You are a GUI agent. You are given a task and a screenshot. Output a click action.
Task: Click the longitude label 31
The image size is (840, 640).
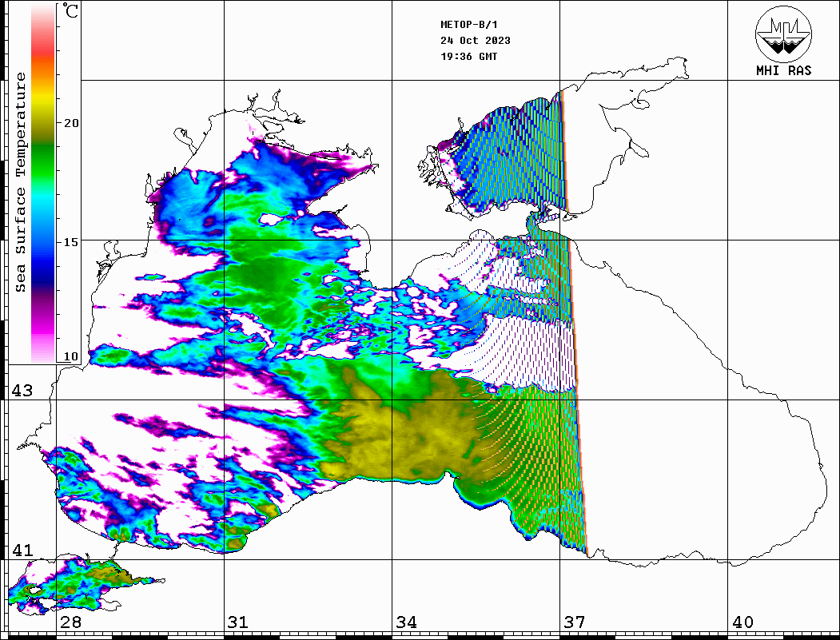click(x=238, y=622)
